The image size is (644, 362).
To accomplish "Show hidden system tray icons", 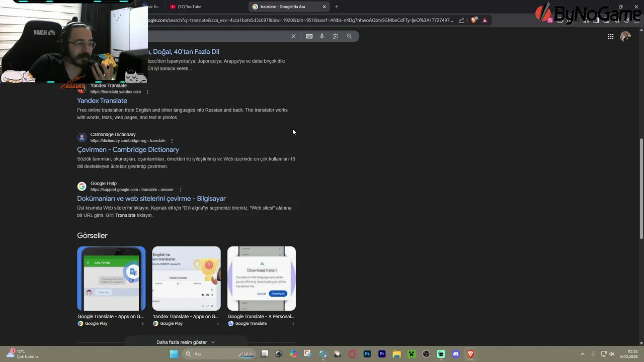I will point(583,354).
